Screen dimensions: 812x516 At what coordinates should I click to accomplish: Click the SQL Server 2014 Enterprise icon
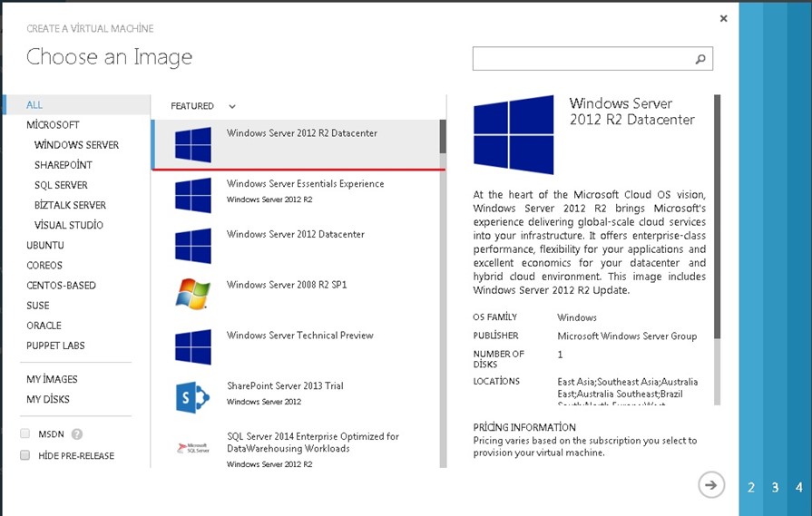(192, 447)
